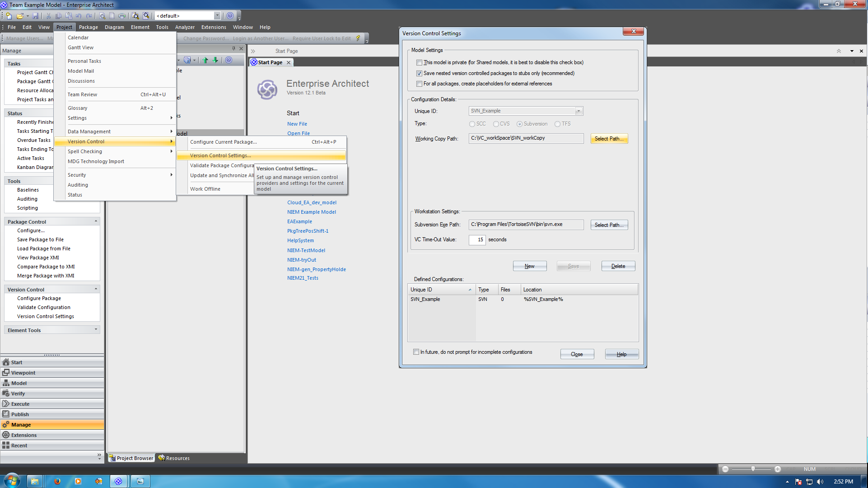Open the Unique ID combo box
The image size is (868, 488).
coord(578,111)
